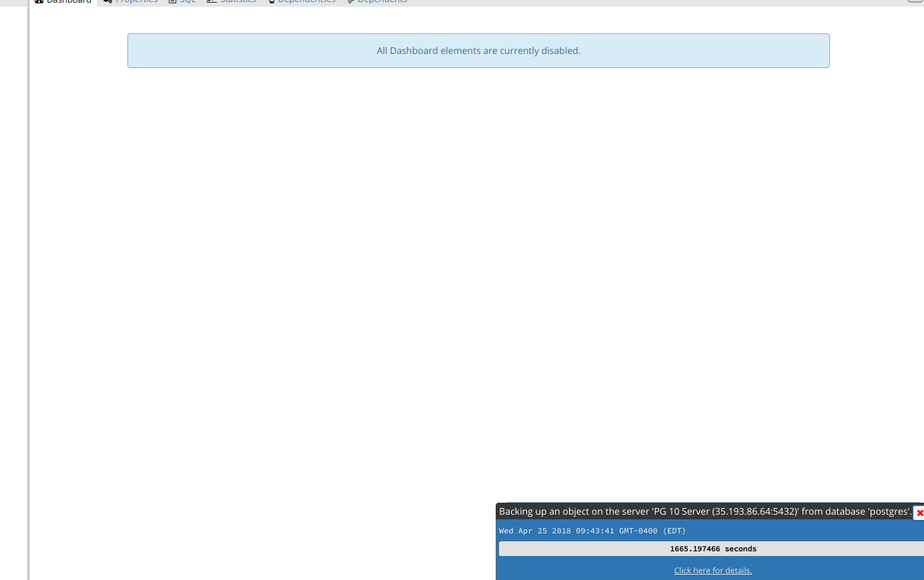Click the panel divider on the left edge
The image size is (924, 580).
point(28,290)
